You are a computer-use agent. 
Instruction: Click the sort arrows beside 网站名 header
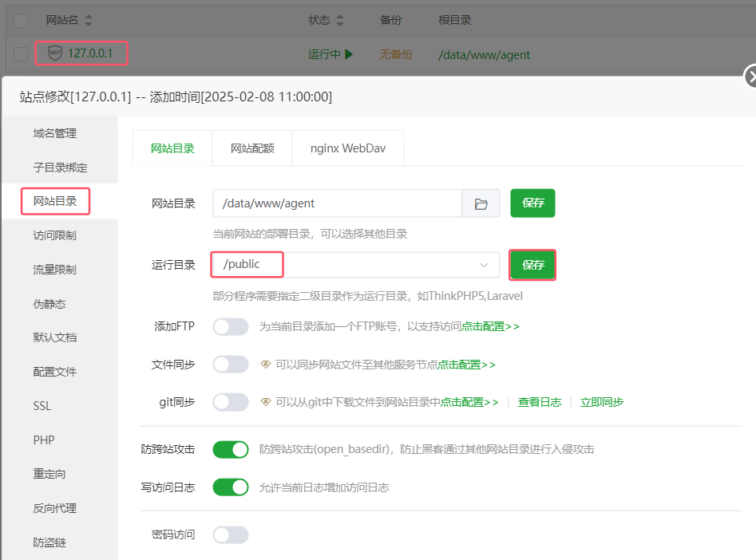pos(88,20)
